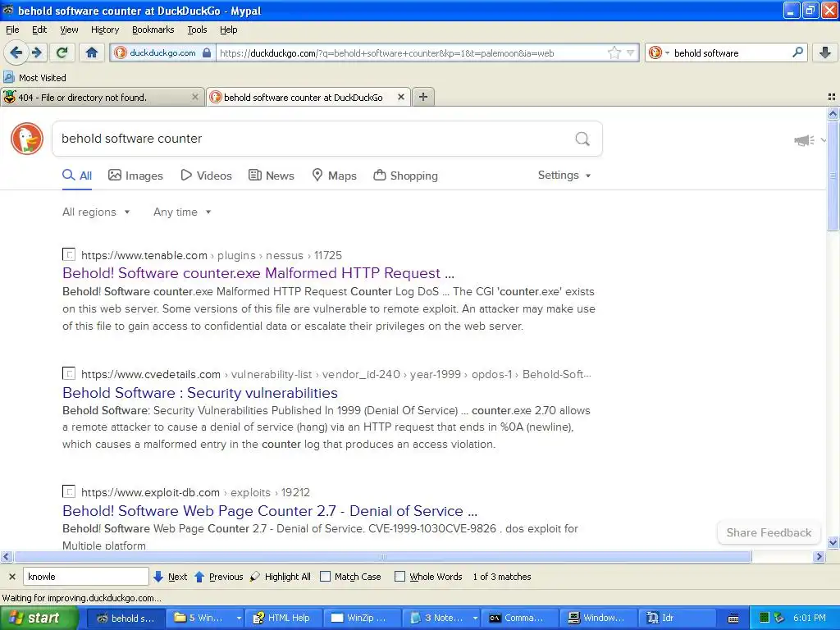Open the tab groups grid icon
This screenshot has height=630, width=840.
click(x=832, y=97)
